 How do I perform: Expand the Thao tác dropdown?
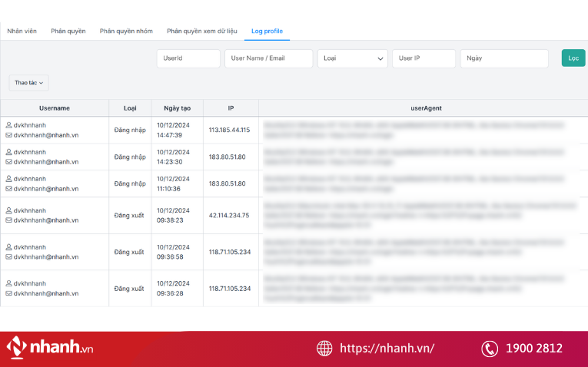(x=29, y=83)
